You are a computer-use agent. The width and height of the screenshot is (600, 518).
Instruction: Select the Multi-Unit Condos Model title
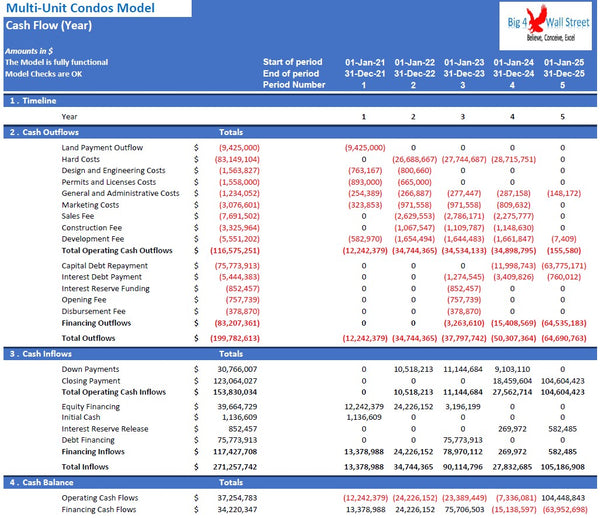click(72, 9)
